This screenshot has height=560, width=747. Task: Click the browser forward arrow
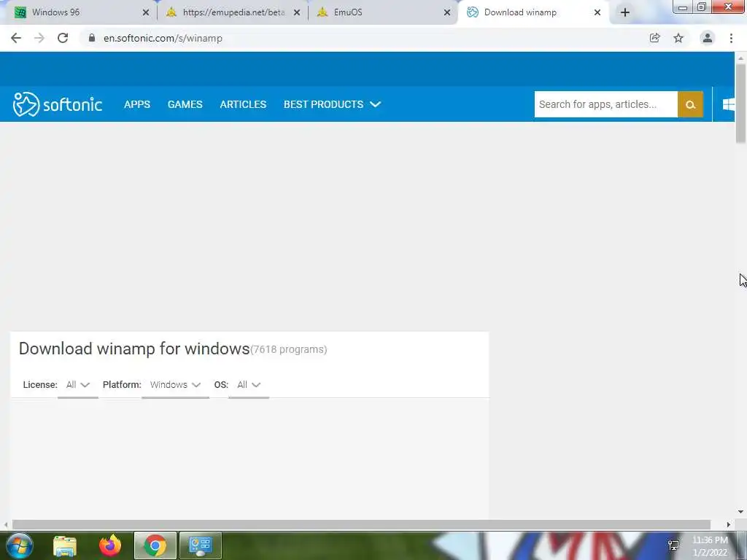39,38
